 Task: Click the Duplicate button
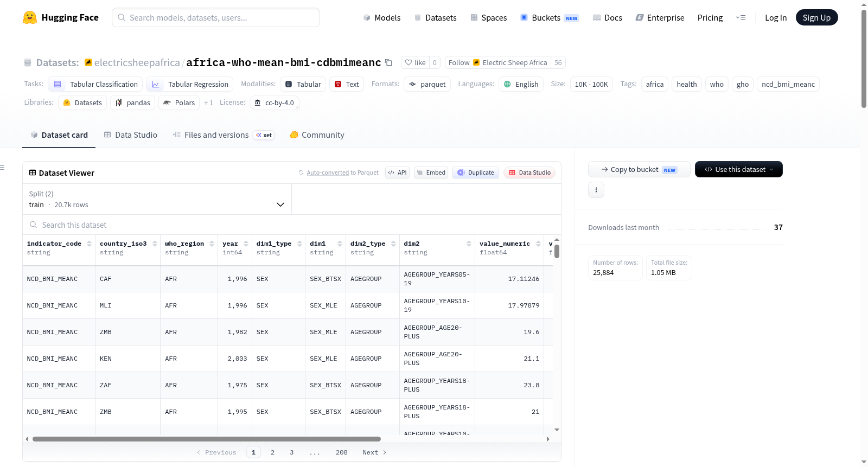(476, 172)
